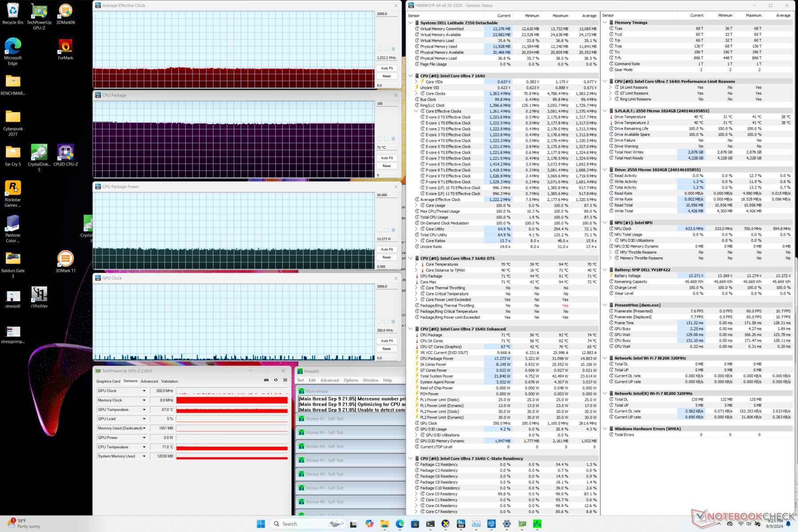Open the Options menu in Prime95
Screen dimensions: 798x532
click(x=350, y=380)
